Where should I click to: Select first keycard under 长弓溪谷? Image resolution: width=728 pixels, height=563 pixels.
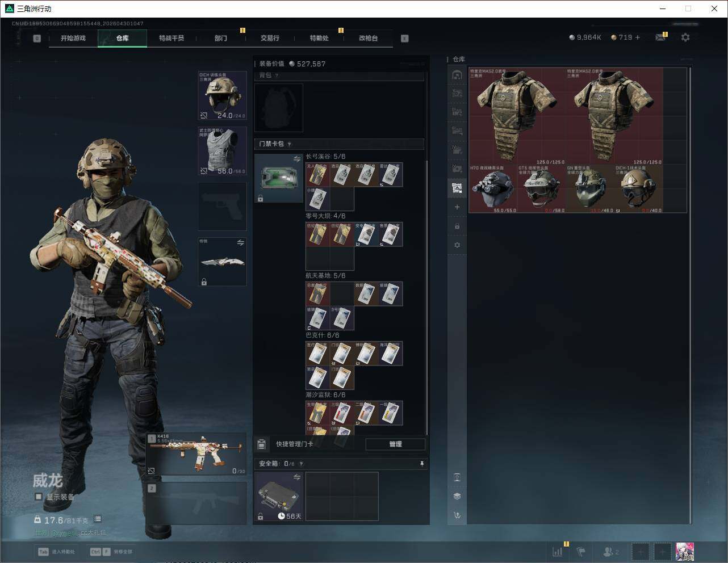317,175
